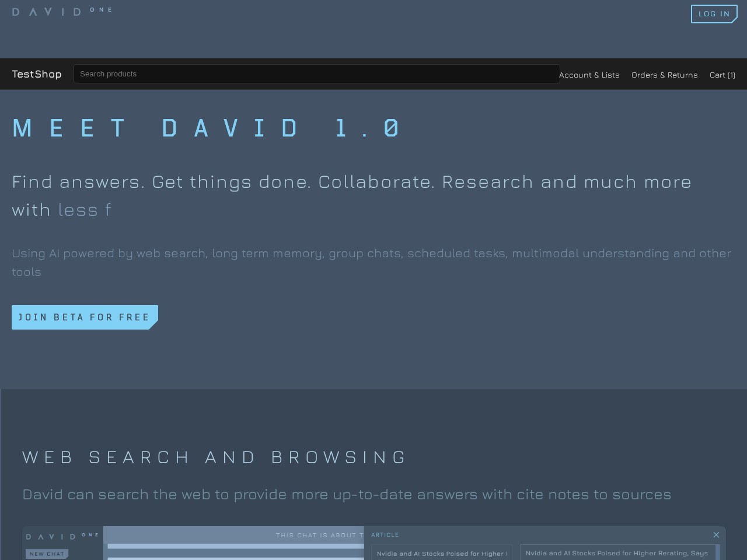Click the MEET DAVID 1.0 heading
The height and width of the screenshot is (560, 747).
click(x=207, y=128)
